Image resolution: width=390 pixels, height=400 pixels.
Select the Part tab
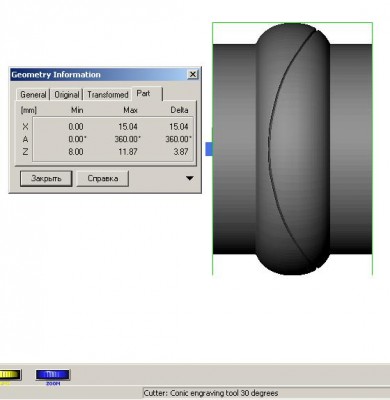(144, 94)
